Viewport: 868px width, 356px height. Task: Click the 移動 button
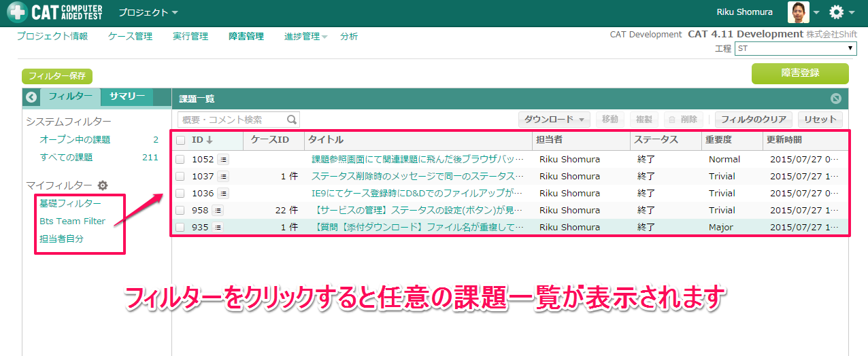click(x=610, y=120)
